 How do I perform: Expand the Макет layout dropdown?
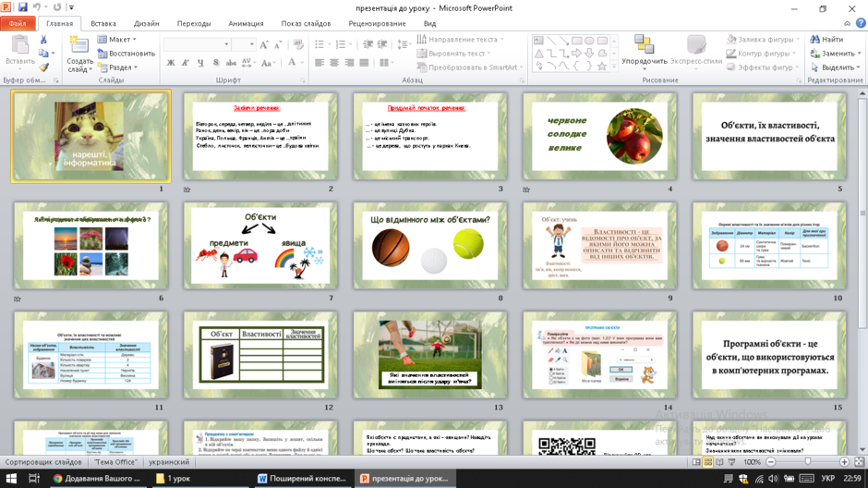point(116,40)
